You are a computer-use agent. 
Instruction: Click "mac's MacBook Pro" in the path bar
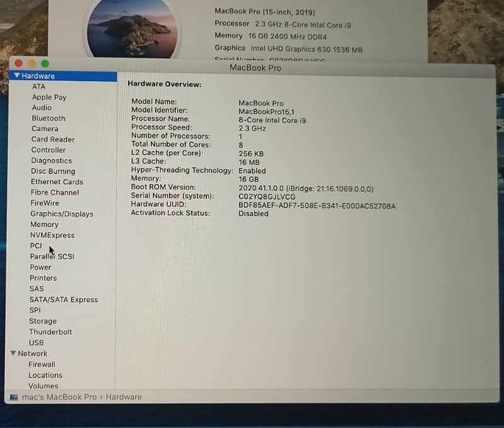click(59, 397)
